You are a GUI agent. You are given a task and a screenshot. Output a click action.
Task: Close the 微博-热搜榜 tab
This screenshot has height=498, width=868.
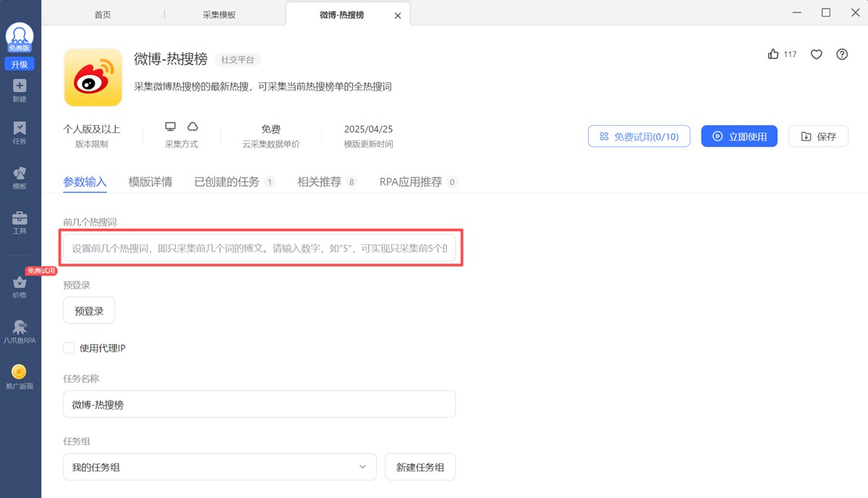coord(398,15)
